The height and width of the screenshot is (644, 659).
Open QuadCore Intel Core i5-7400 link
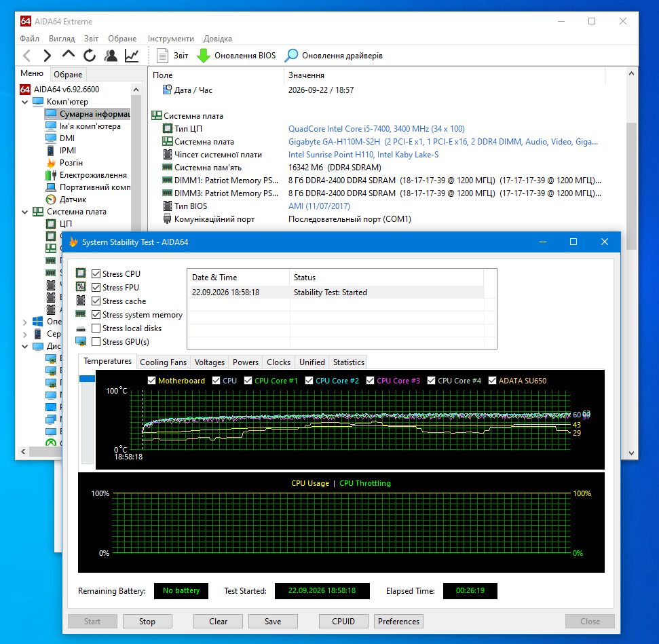pos(377,129)
